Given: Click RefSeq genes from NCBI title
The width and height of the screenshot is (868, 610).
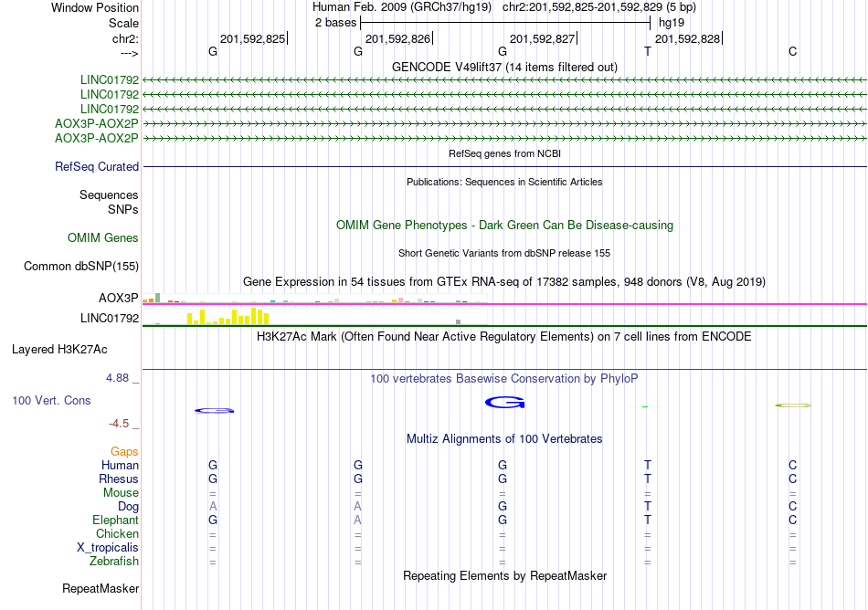Looking at the screenshot, I should (504, 153).
